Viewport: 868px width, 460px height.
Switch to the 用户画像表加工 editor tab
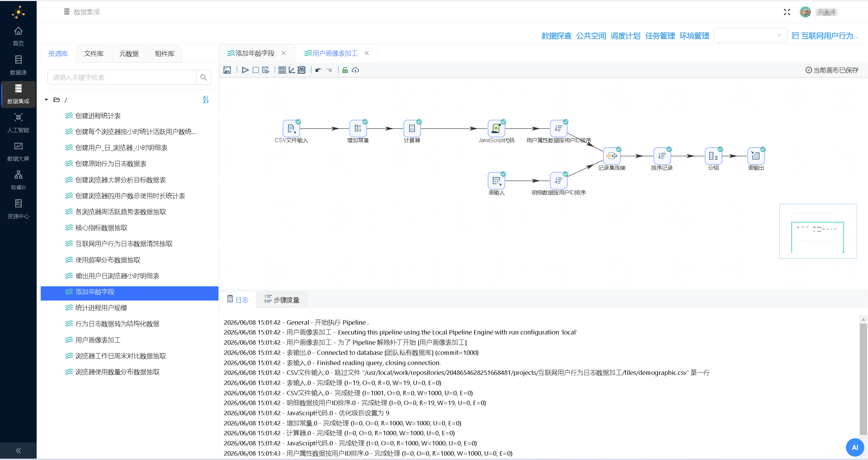(331, 53)
